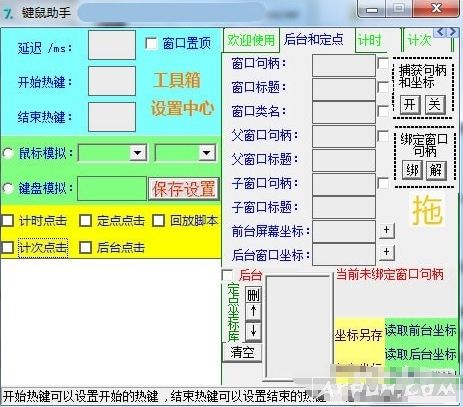Click the plus button beside 前台屏幕坐标

coord(386,230)
